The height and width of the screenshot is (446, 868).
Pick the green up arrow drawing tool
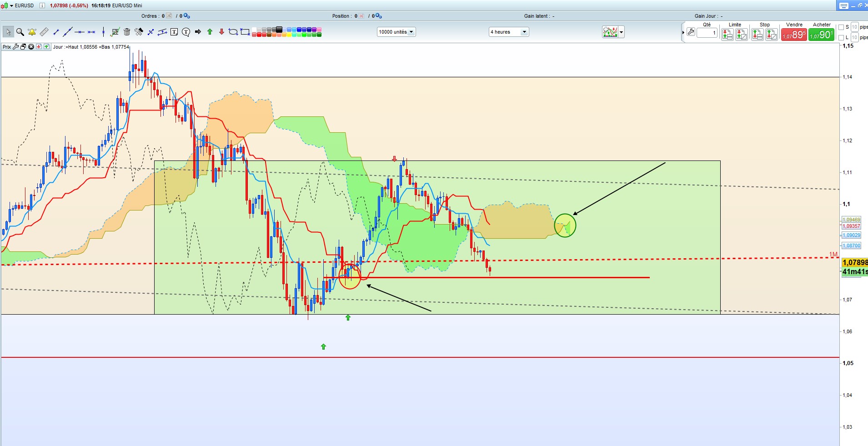point(210,32)
